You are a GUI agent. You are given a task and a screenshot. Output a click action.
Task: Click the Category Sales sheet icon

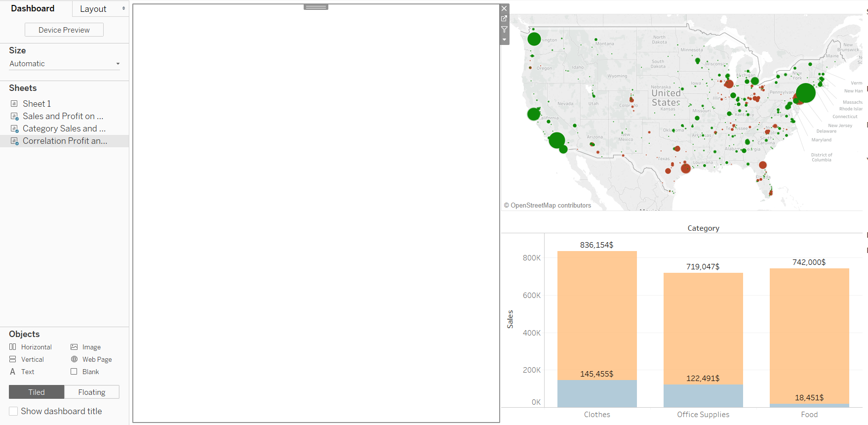click(15, 128)
